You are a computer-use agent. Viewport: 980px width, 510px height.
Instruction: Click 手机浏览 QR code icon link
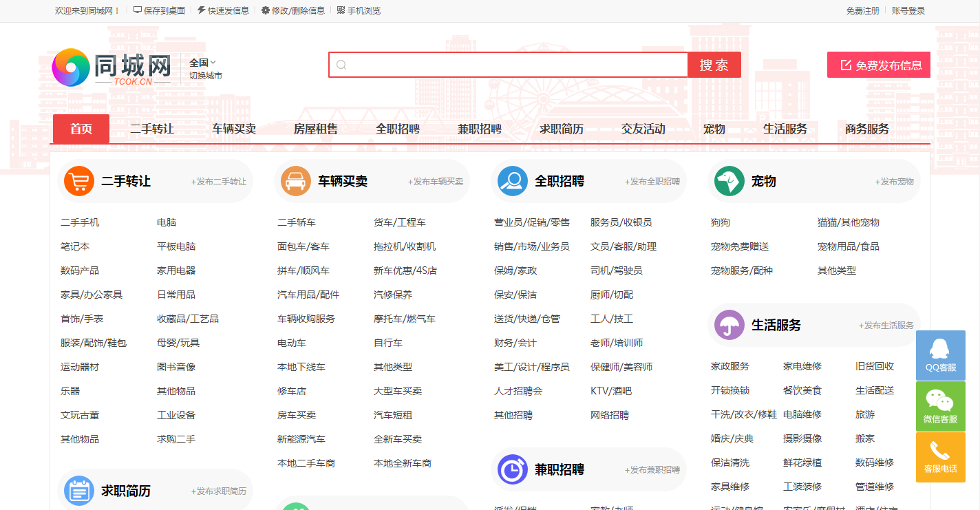click(x=359, y=10)
